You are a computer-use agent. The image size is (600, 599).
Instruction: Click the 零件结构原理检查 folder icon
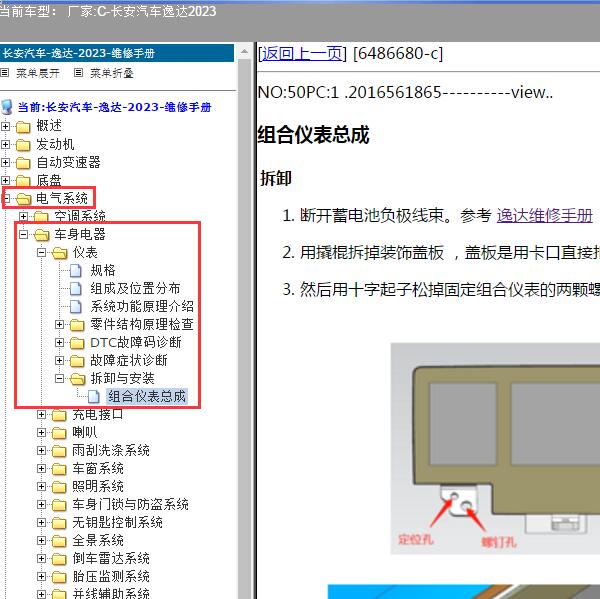tap(77, 325)
